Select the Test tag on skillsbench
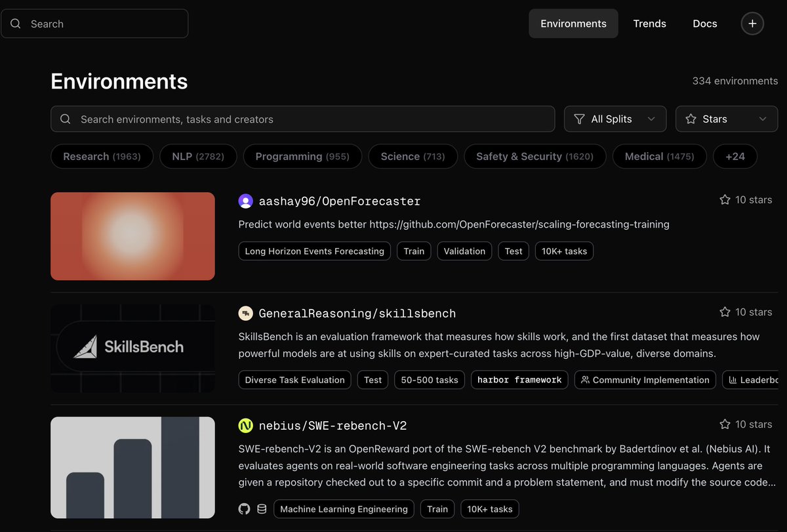This screenshot has height=532, width=787. point(373,380)
